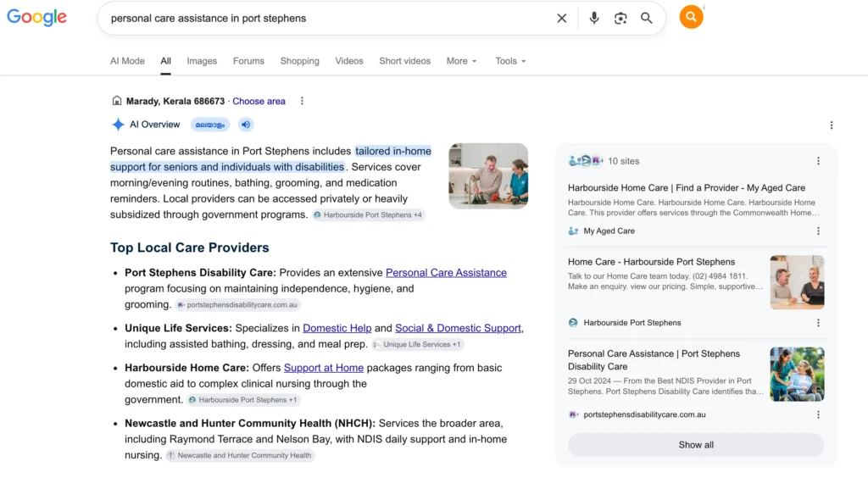Open three-dot menu for My Aged Care result
The width and height of the screenshot is (868, 478).
(x=818, y=231)
